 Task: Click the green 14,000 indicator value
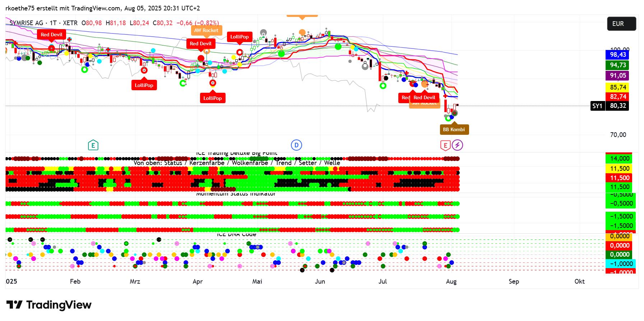pos(619,159)
